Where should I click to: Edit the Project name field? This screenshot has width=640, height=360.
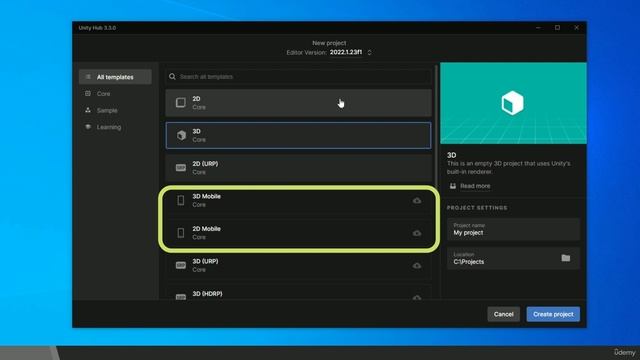coord(513,229)
